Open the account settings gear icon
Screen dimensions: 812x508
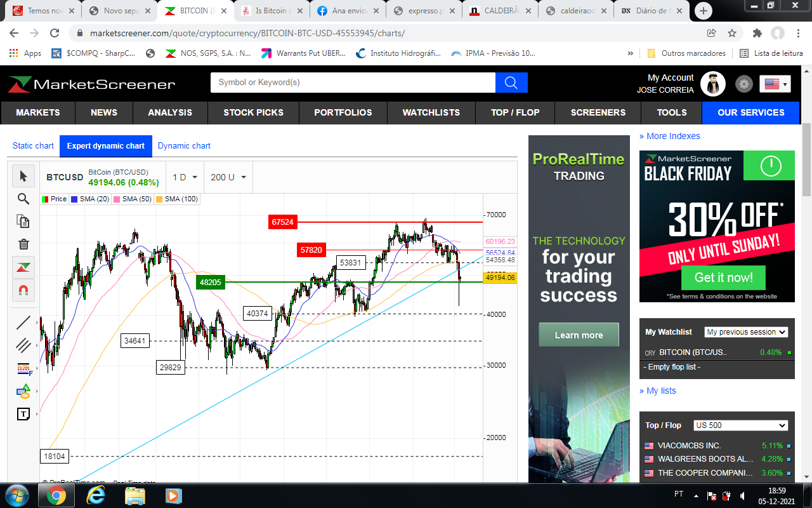(x=743, y=84)
